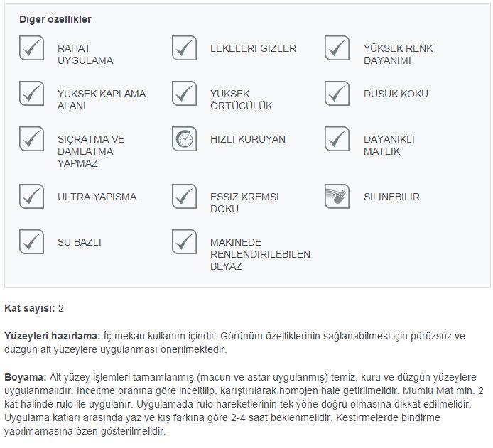Screen dimensions: 493x448
Task: Click the checkmark box for MAKINEDE RENLENDIRILEBILEN BEYAZ
Action: coord(184,242)
